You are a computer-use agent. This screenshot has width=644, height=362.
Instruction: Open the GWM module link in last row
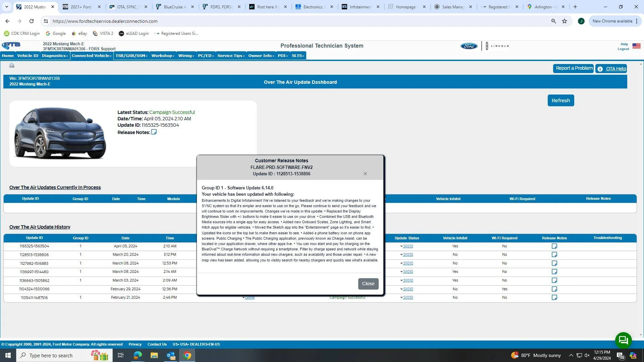[250, 298]
